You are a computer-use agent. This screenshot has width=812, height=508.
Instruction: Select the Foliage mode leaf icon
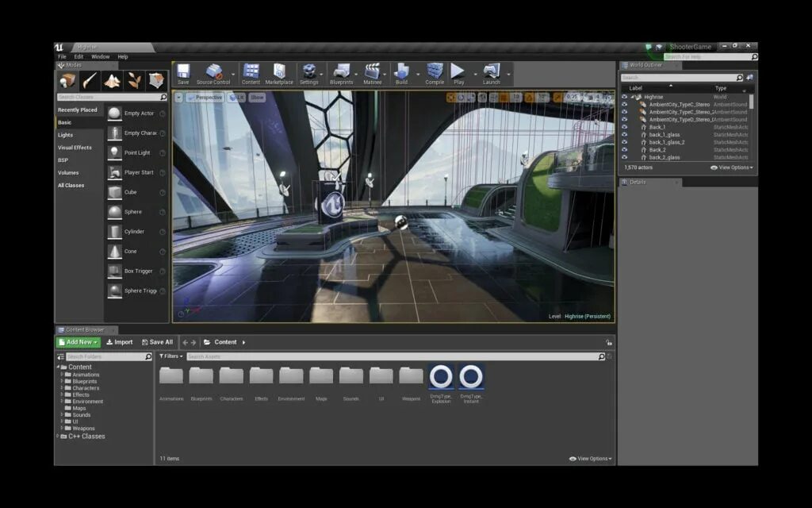click(x=134, y=80)
